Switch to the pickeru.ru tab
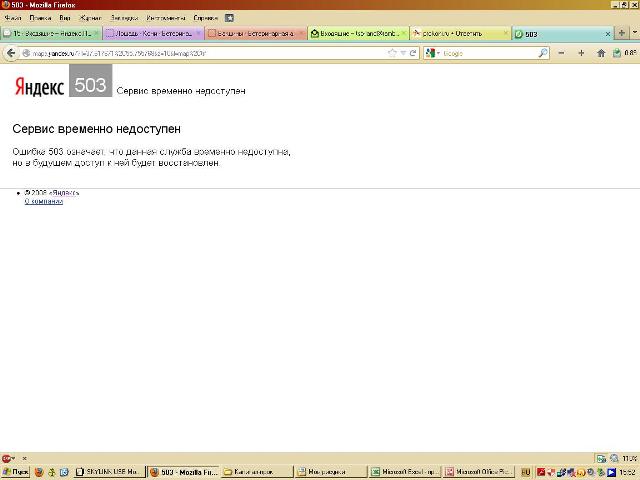 pyautogui.click(x=455, y=33)
